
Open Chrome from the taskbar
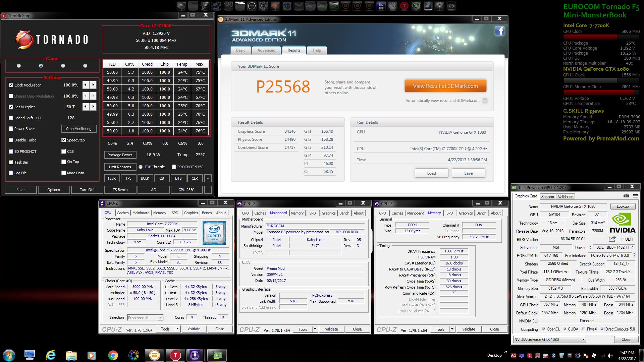click(113, 355)
